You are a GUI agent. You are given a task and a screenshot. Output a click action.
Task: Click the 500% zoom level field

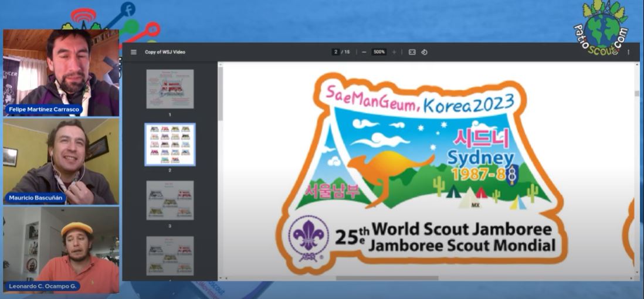point(379,52)
